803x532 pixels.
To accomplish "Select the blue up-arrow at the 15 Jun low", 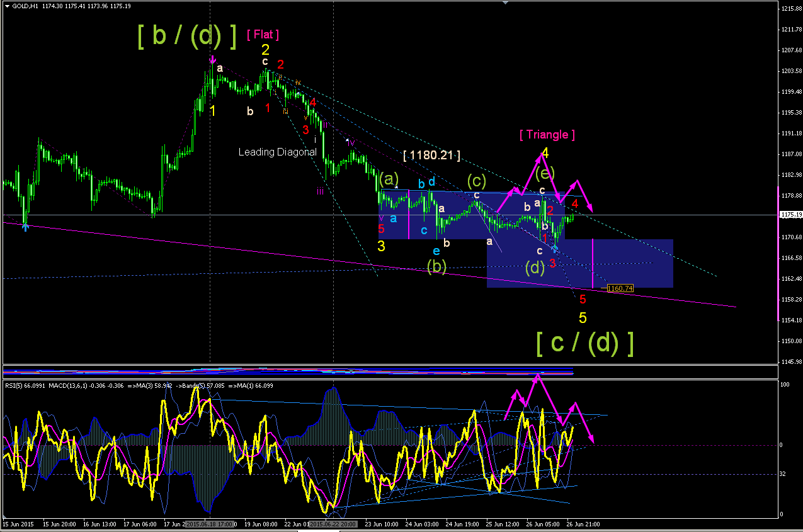I will (25, 226).
